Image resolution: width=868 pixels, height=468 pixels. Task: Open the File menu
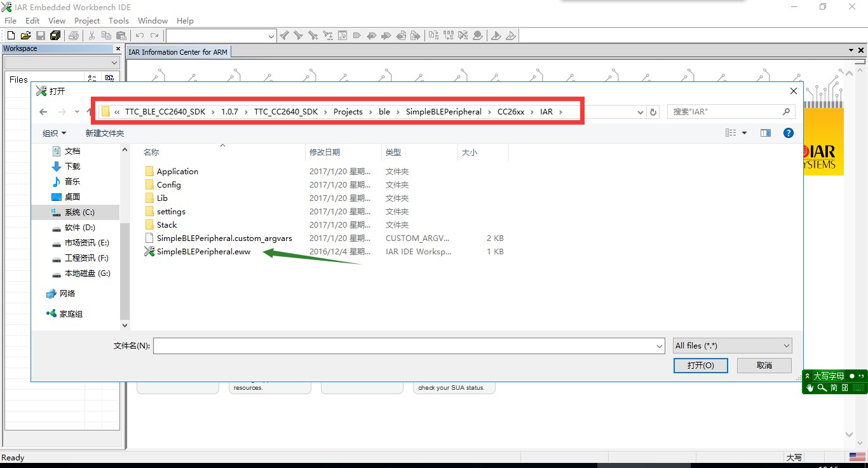(10, 21)
